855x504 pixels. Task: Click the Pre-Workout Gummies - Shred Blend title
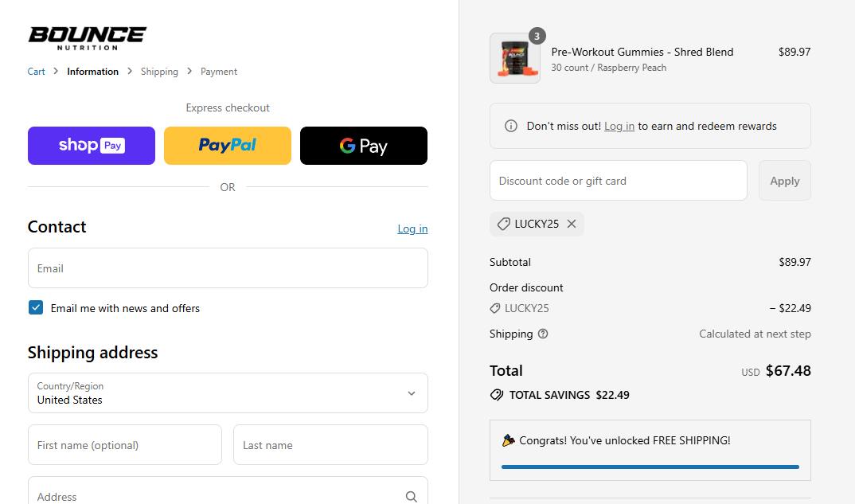point(642,52)
